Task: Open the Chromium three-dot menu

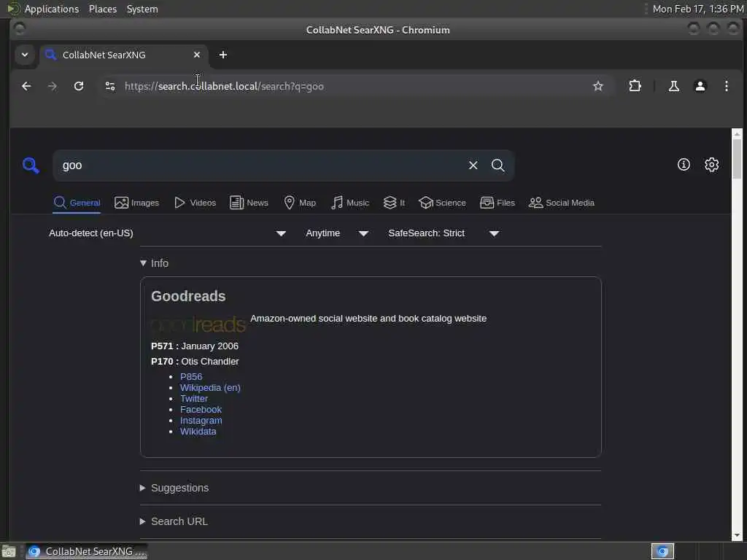Action: [x=726, y=86]
